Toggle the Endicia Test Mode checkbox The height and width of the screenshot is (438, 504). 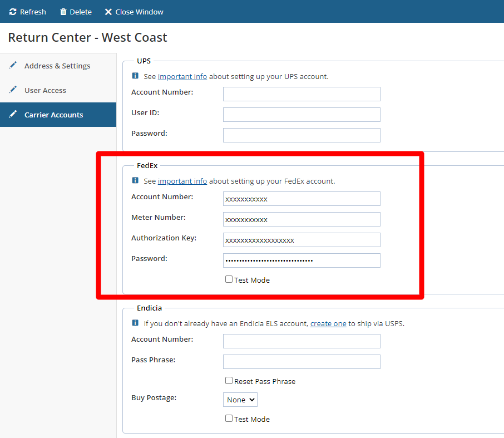point(229,419)
